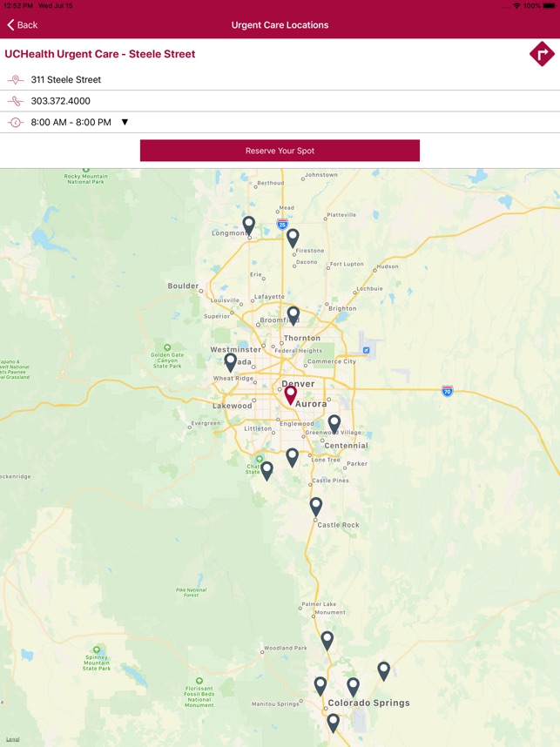Select the map pin near Chatfield State Park

[267, 471]
